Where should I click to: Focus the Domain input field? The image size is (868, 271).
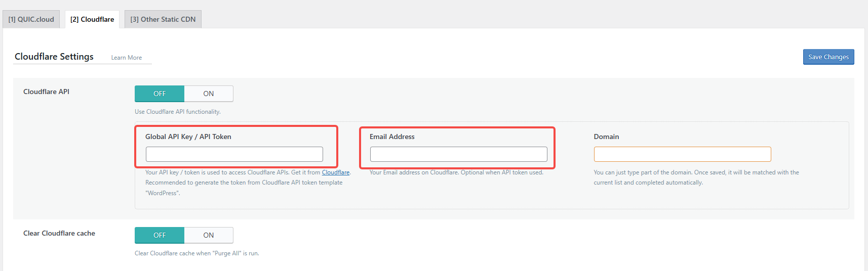(x=682, y=154)
